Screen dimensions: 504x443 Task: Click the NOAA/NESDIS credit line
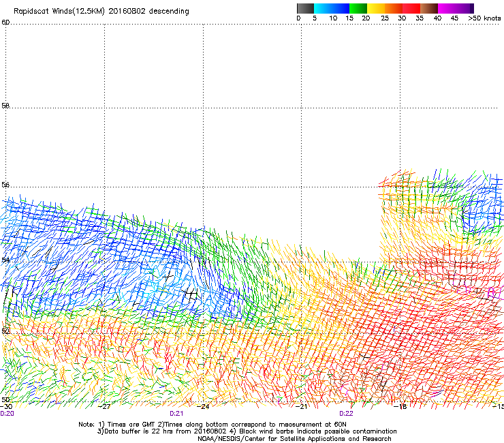[294, 439]
